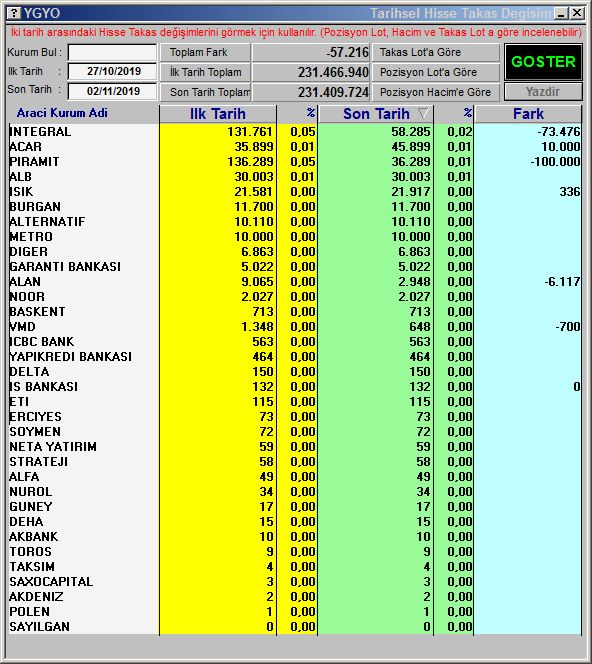Select the NOOR row name
Viewport: 592px width, 664px height.
tap(27, 297)
